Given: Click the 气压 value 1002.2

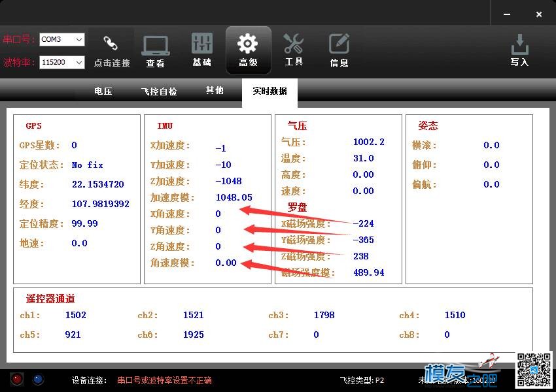Looking at the screenshot, I should pyautogui.click(x=369, y=142).
